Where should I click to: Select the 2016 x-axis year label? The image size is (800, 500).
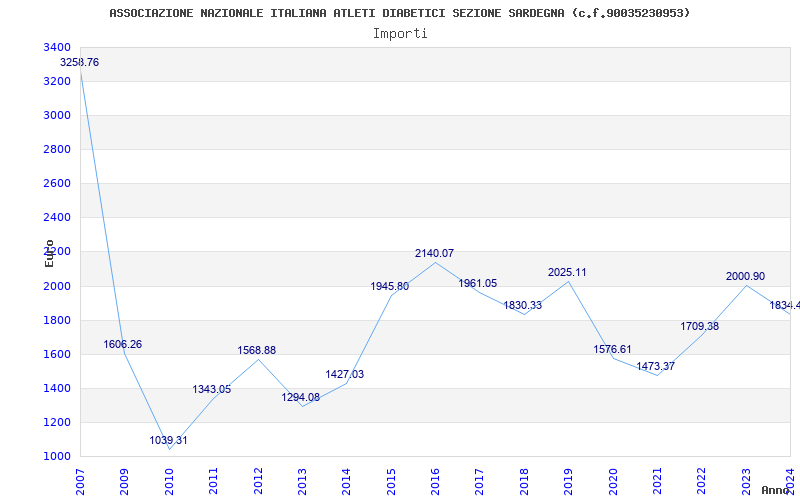pos(435,482)
